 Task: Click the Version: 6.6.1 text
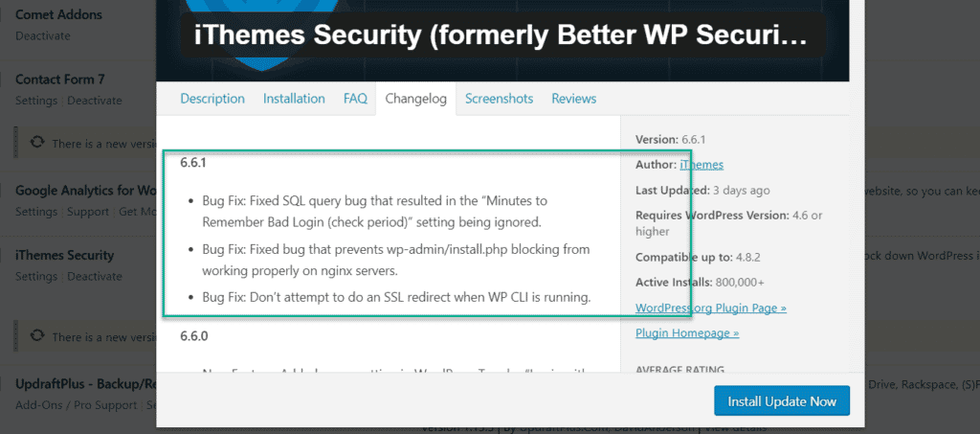click(x=671, y=140)
